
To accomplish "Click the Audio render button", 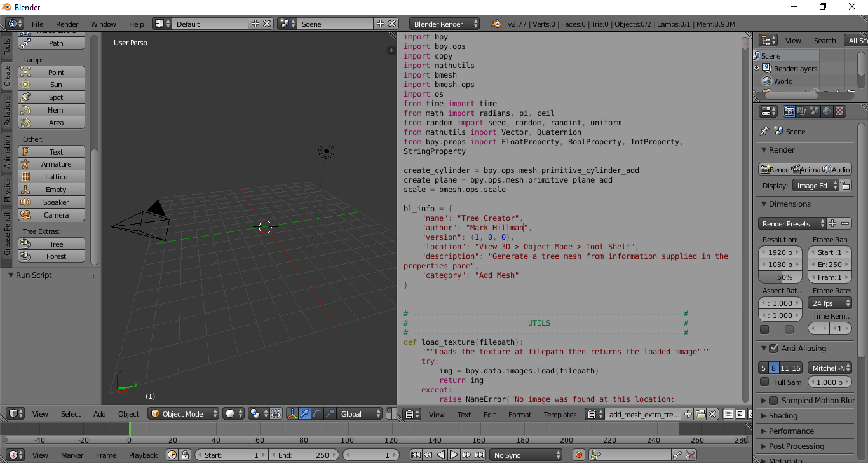I will pyautogui.click(x=836, y=169).
